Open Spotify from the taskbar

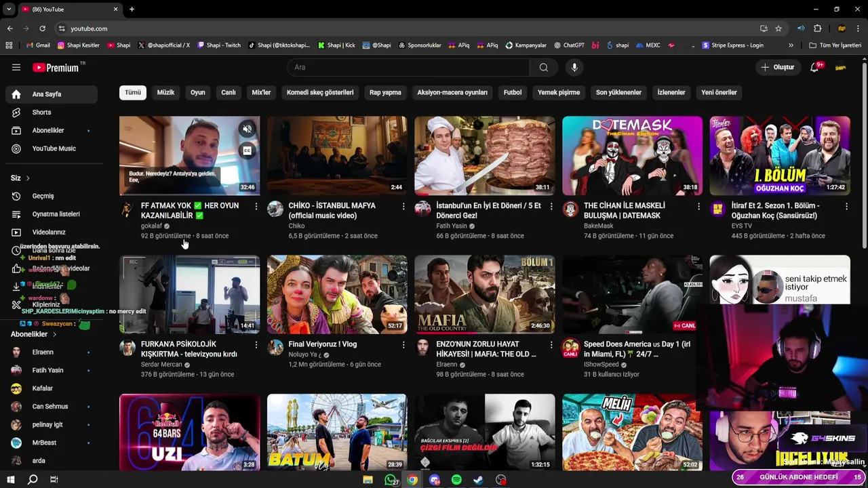pos(456,480)
